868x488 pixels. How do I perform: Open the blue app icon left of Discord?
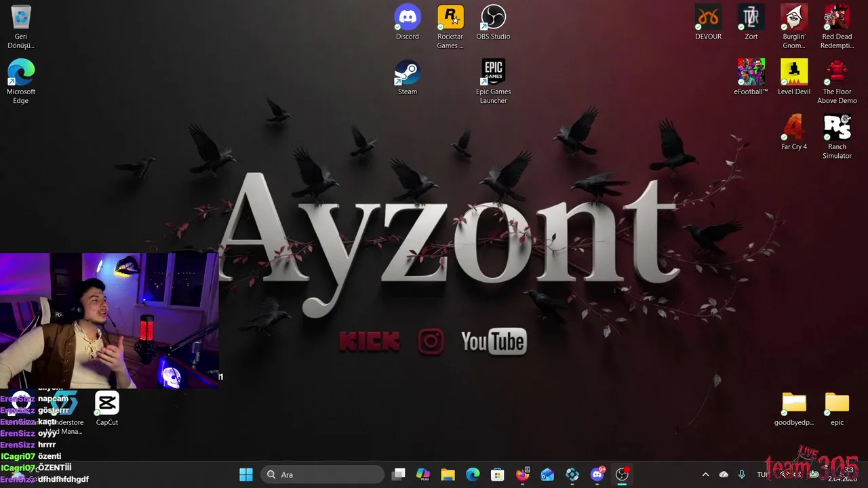(572, 474)
